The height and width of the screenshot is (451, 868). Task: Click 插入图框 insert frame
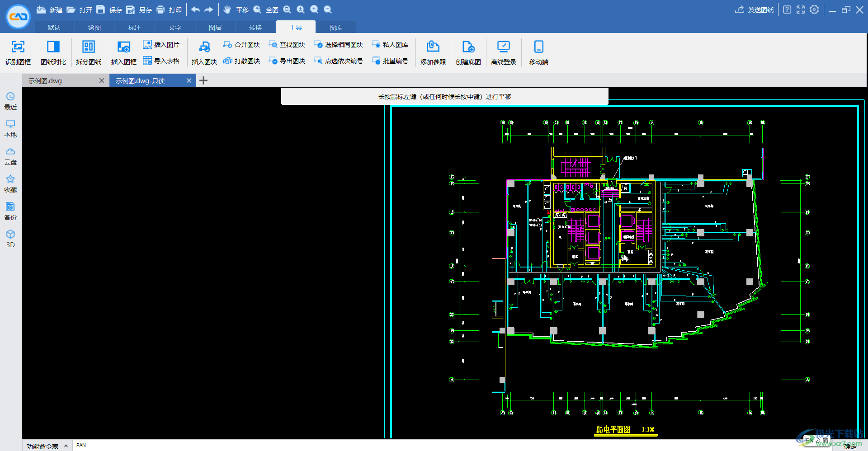(x=124, y=52)
